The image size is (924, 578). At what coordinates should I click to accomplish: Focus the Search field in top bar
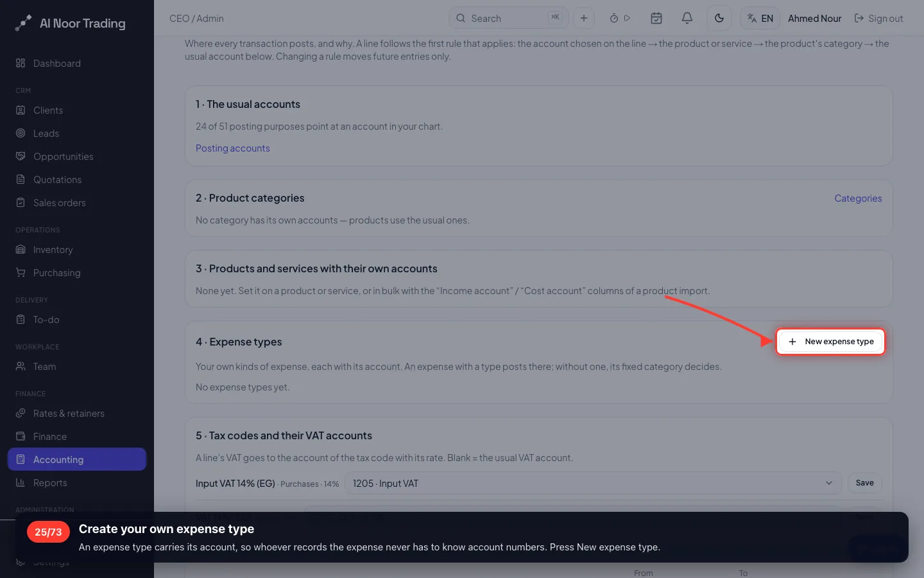(x=508, y=18)
